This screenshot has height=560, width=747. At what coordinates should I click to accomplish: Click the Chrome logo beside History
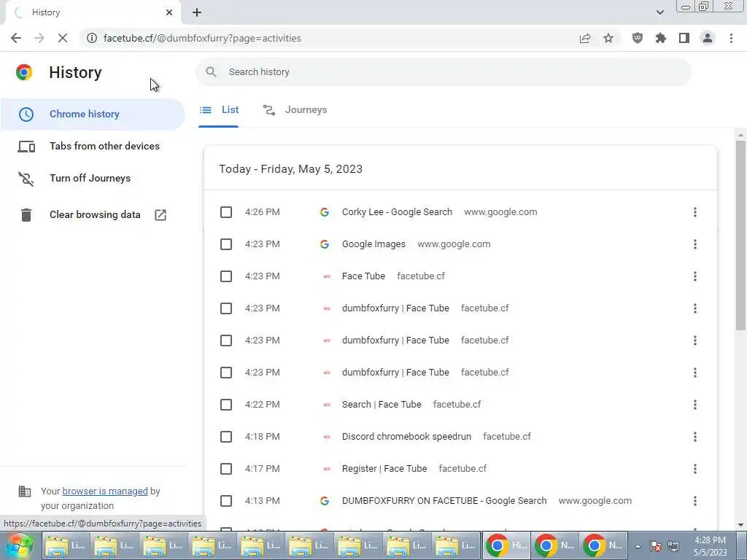point(24,72)
